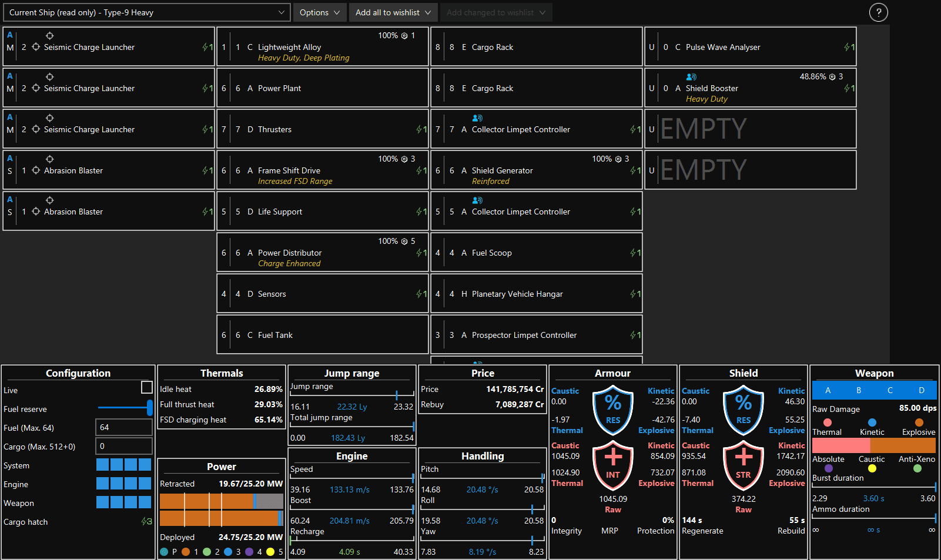Click mount crosshair icon above first Seismic Charge Launcher
Viewport: 941px width, 560px height.
point(50,36)
